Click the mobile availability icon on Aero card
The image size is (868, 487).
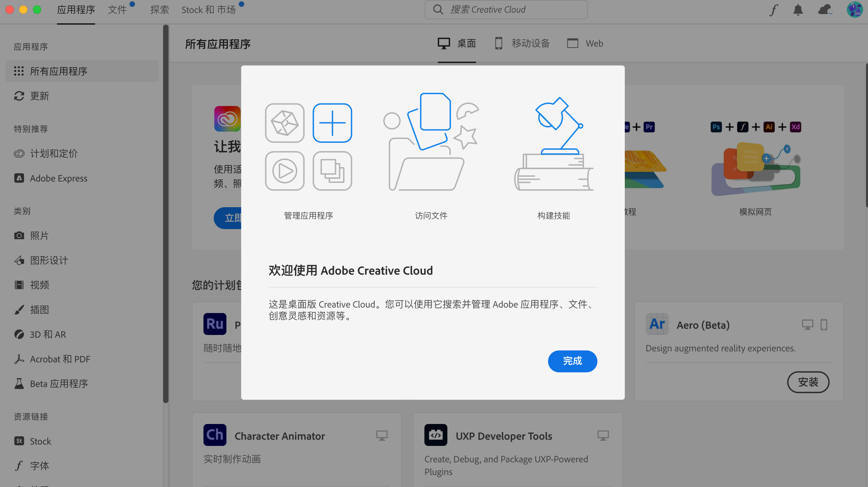pyautogui.click(x=824, y=324)
